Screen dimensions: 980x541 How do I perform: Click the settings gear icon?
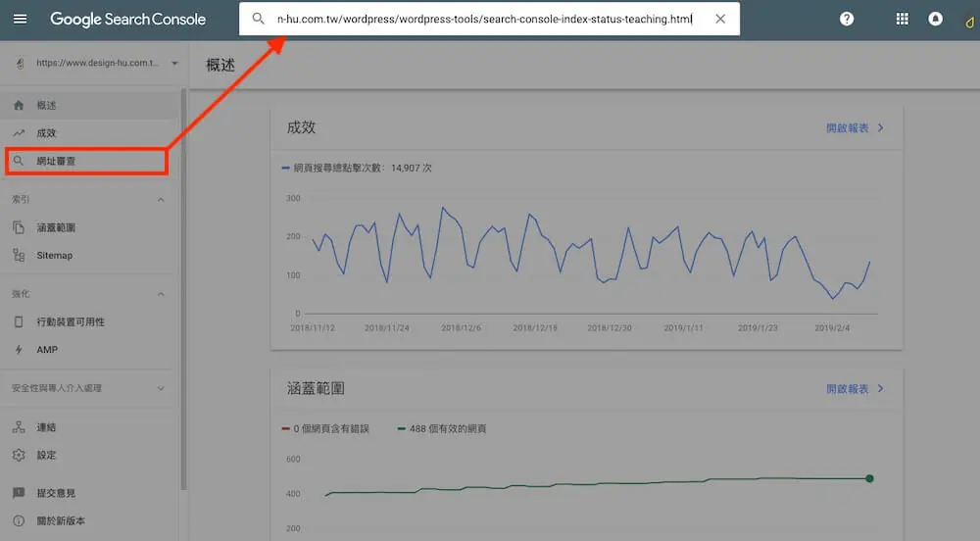(x=19, y=455)
